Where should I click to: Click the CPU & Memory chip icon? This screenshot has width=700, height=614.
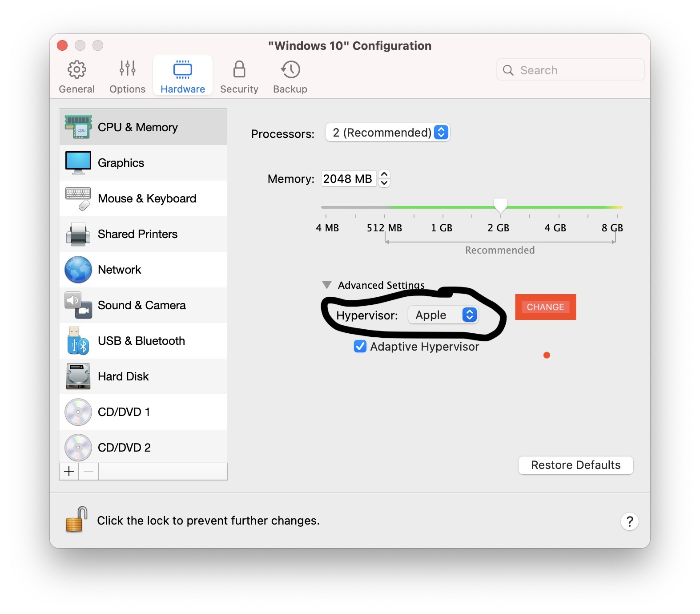78,127
